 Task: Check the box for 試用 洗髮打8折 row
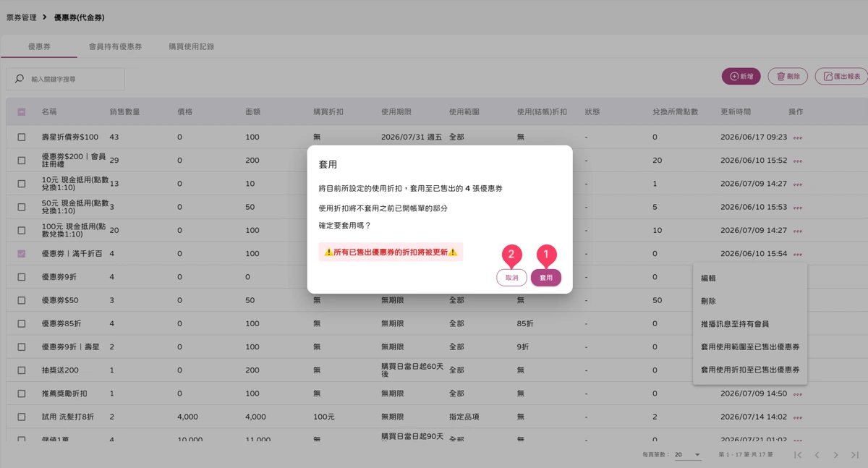[x=21, y=417]
